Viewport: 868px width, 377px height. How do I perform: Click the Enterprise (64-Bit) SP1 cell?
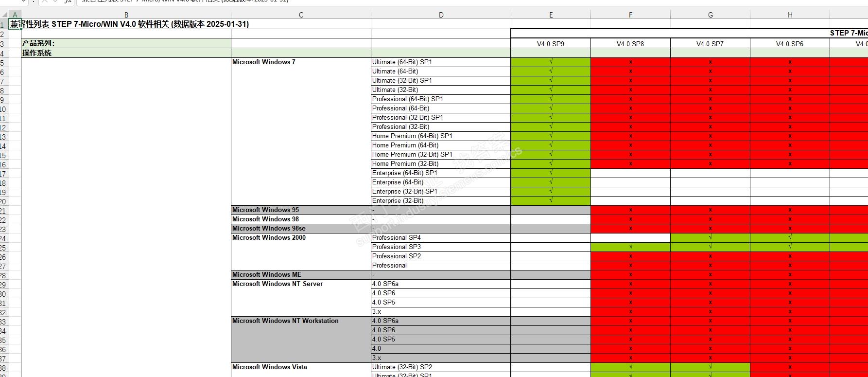(441, 173)
